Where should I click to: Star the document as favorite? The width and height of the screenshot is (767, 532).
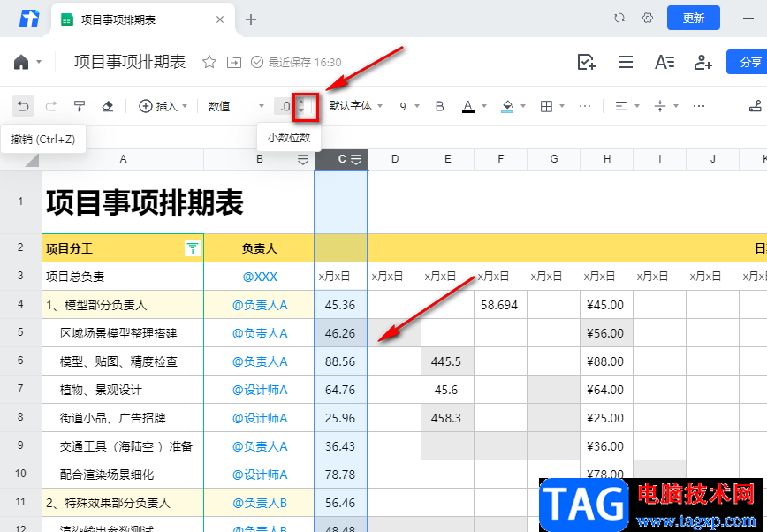(x=209, y=62)
